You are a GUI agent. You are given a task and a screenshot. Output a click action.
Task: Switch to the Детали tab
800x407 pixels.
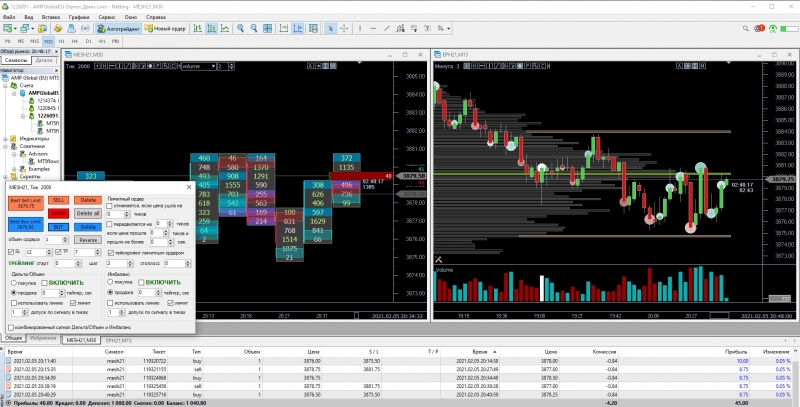click(44, 61)
